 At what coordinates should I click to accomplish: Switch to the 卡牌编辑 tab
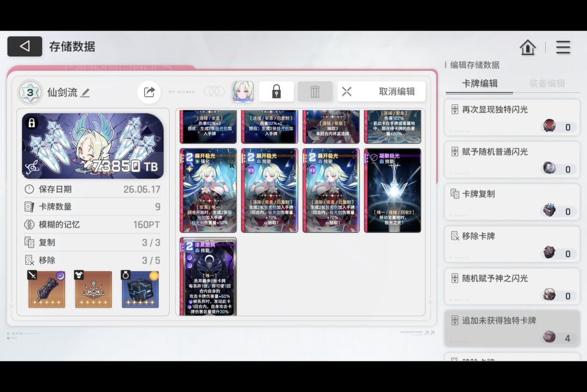tap(479, 83)
